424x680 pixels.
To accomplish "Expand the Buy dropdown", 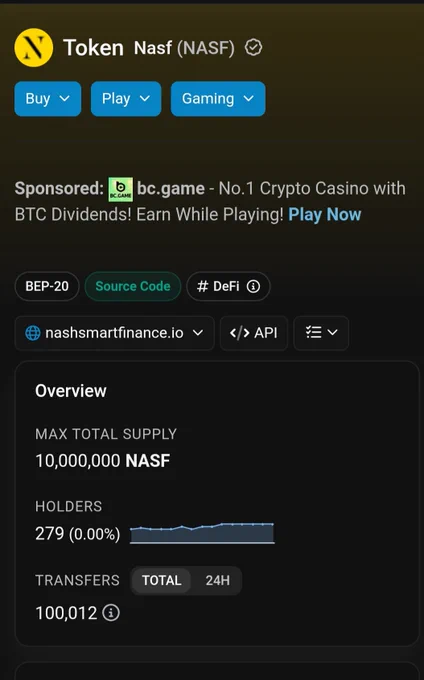I will click(48, 98).
